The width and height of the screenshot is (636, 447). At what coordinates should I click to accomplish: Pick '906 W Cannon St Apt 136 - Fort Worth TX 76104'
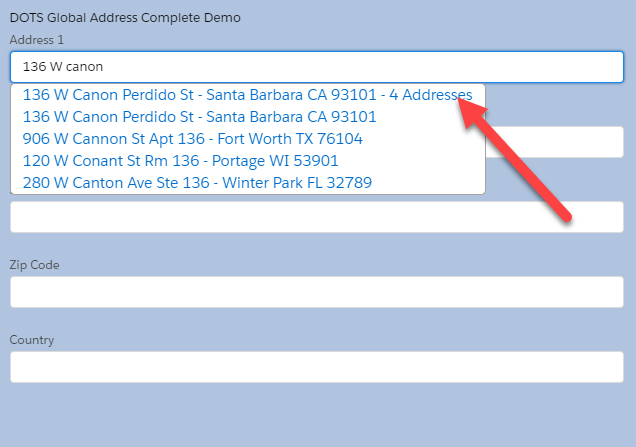[192, 139]
